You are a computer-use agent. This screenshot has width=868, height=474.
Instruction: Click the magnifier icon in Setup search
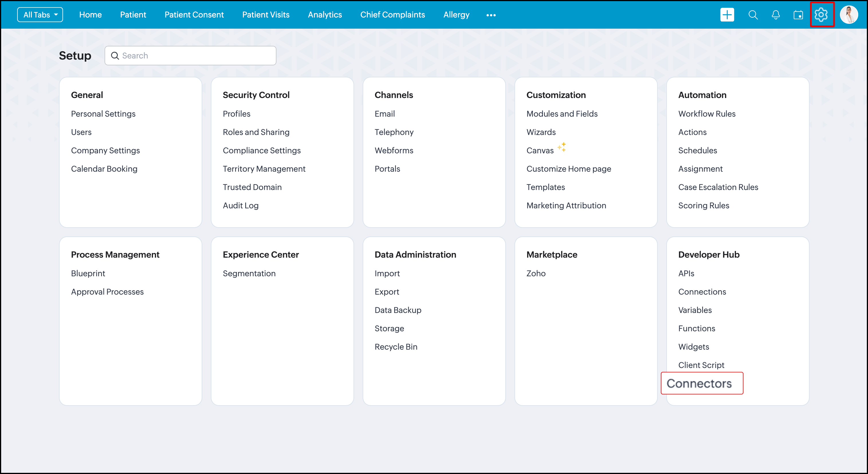tap(115, 56)
